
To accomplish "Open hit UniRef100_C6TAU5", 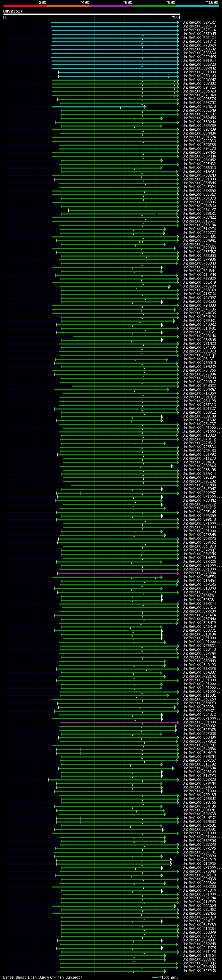I will click(x=199, y=34).
